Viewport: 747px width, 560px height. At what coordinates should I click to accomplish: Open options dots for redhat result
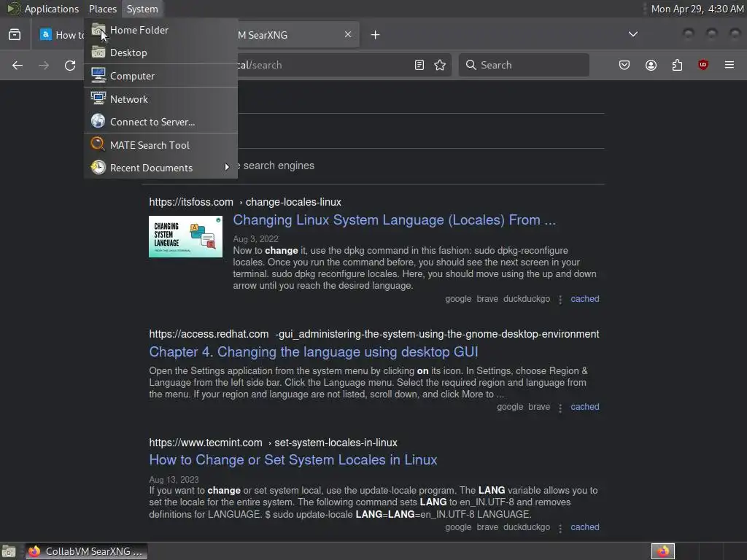pos(560,408)
